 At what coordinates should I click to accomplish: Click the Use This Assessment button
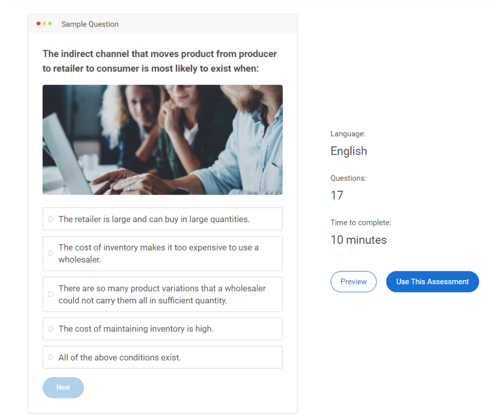432,282
